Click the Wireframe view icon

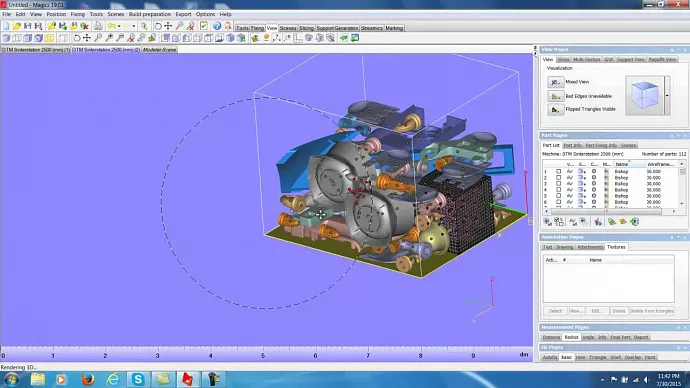tap(17, 38)
